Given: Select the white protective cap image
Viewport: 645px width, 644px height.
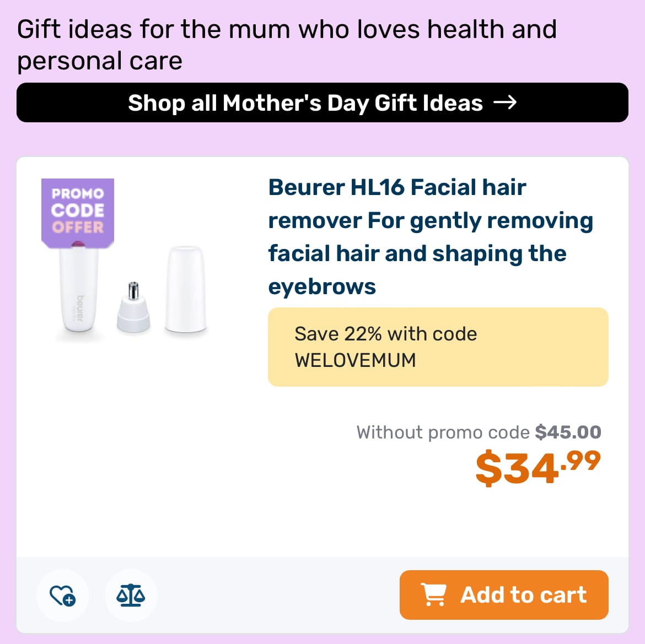Looking at the screenshot, I should (x=186, y=289).
